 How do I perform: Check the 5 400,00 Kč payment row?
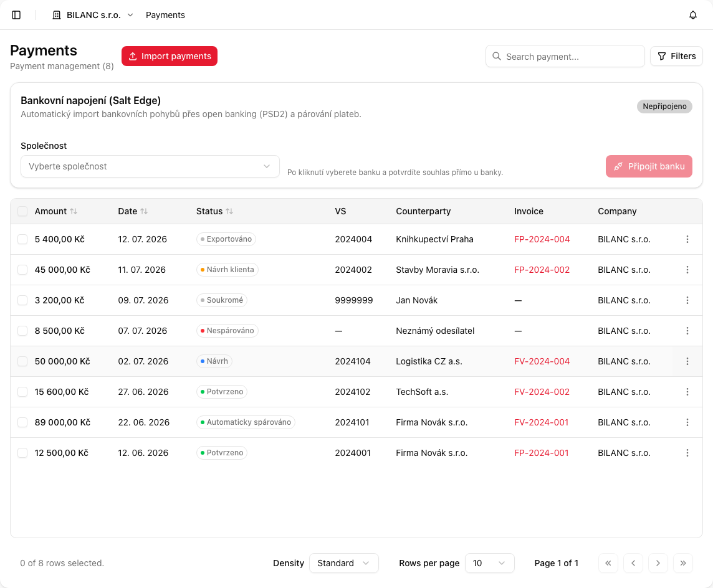click(22, 239)
